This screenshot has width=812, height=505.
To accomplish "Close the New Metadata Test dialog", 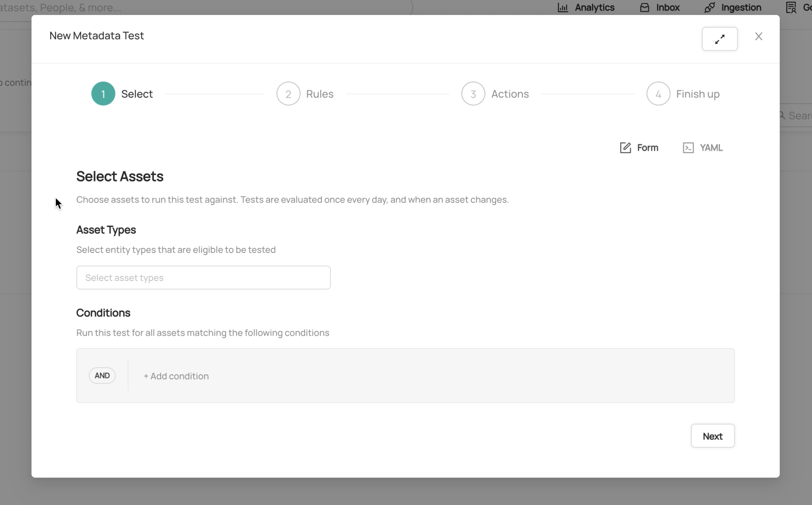I will pyautogui.click(x=758, y=36).
